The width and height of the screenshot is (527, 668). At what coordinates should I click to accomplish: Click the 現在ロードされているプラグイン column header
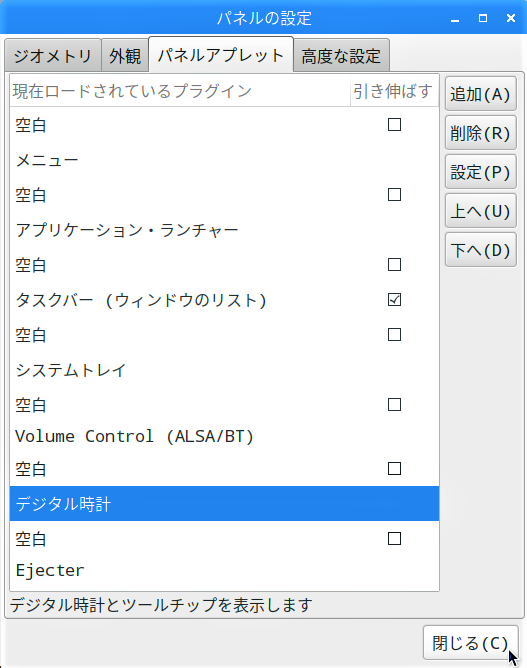pos(180,91)
